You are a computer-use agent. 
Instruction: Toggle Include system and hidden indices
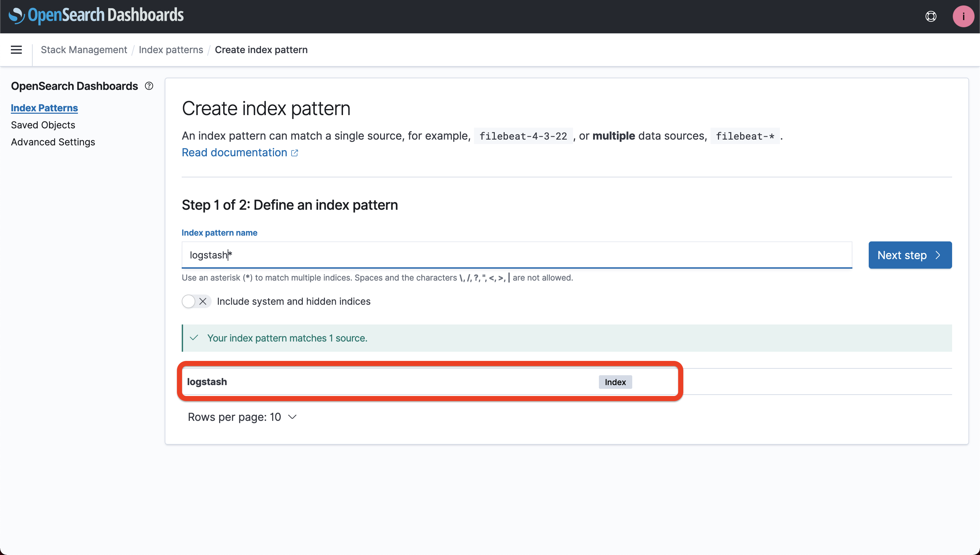click(196, 301)
